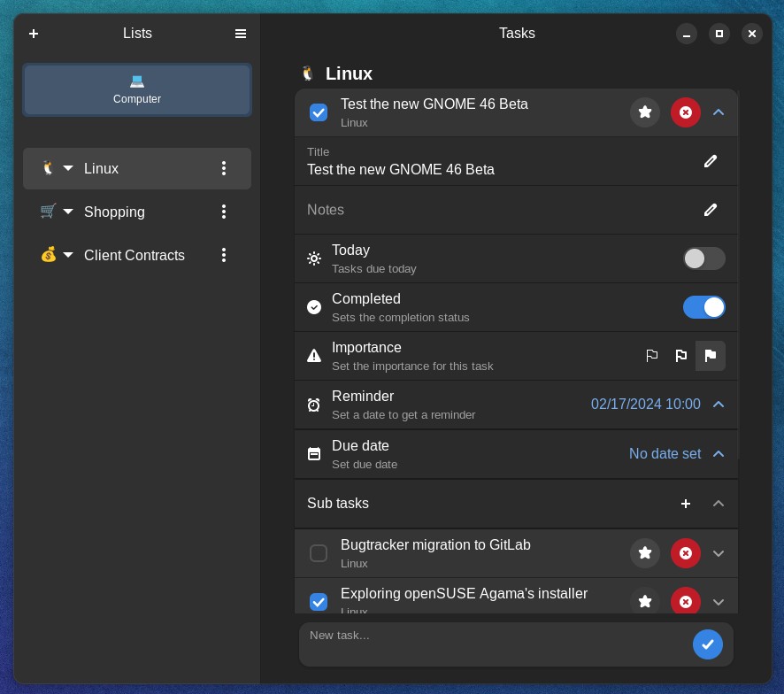Image resolution: width=784 pixels, height=694 pixels.
Task: Minimize the Tasks window
Action: pyautogui.click(x=687, y=34)
